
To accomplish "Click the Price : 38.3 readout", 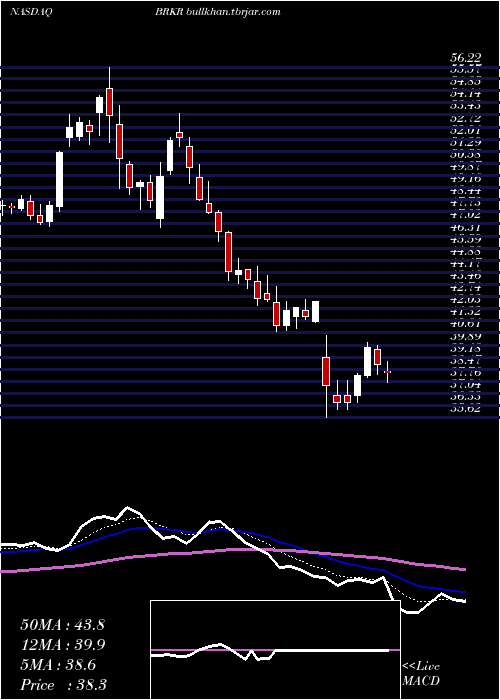I will click(62, 685).
